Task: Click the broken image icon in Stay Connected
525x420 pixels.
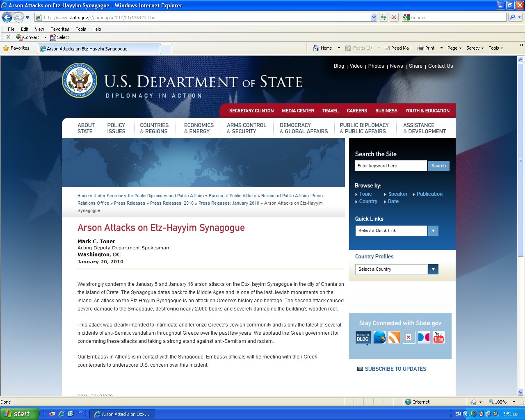Action: pos(409,338)
